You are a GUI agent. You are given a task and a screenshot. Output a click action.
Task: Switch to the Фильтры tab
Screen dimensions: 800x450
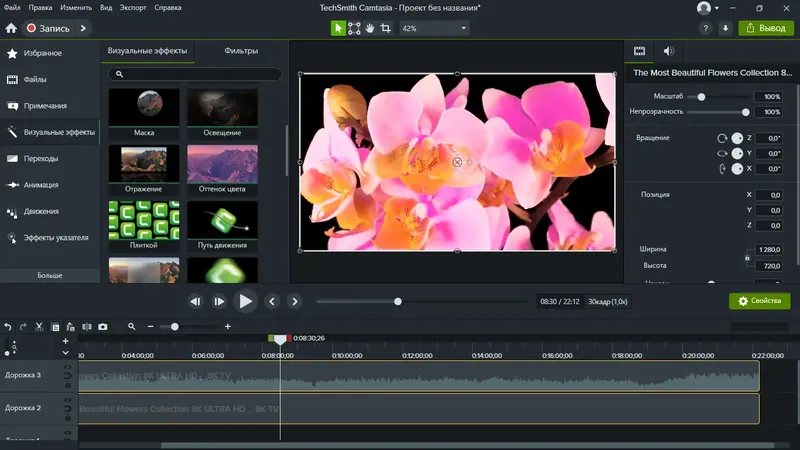click(x=241, y=51)
